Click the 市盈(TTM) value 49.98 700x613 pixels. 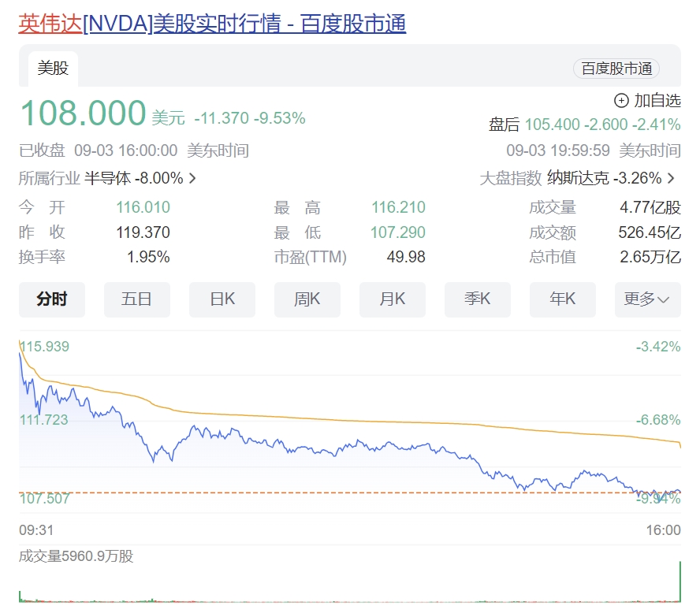click(406, 257)
